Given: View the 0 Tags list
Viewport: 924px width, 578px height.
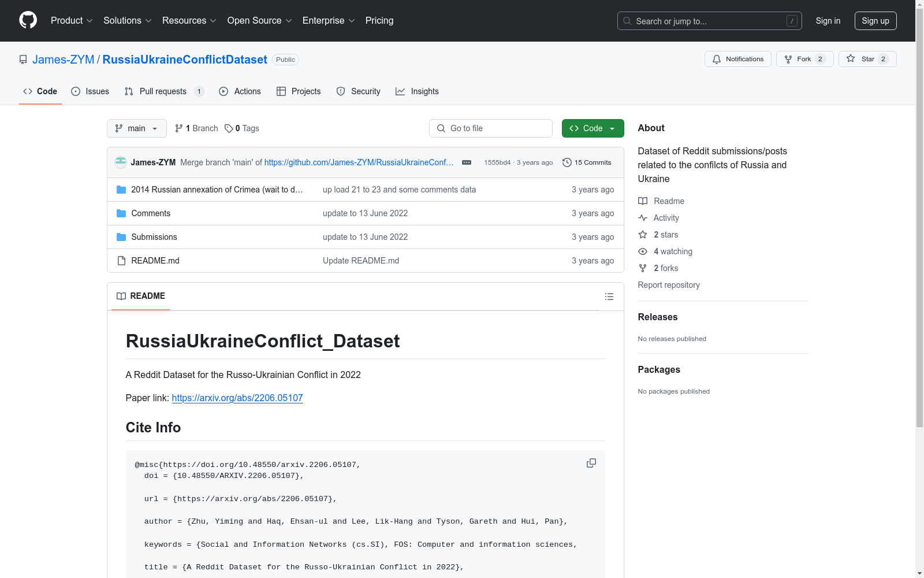Looking at the screenshot, I should pos(242,128).
